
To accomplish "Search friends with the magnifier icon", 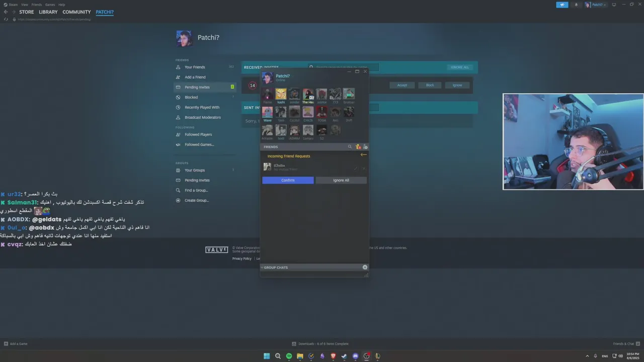I will 350,147.
